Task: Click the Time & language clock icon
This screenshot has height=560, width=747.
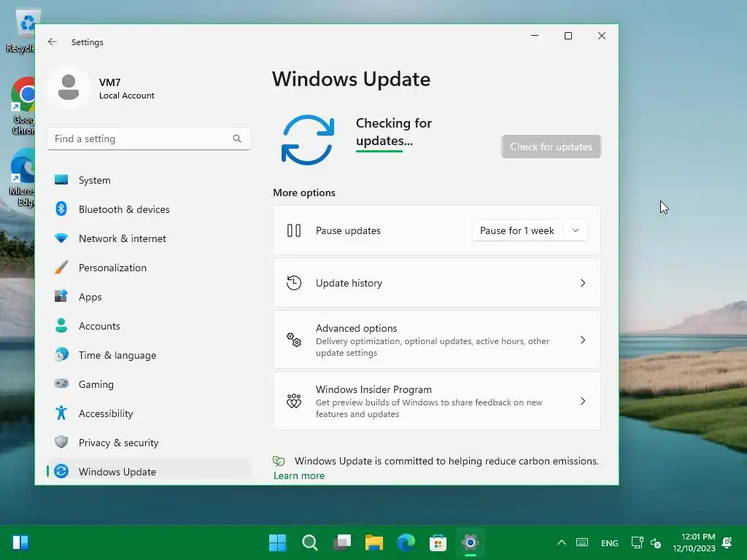Action: pos(61,355)
